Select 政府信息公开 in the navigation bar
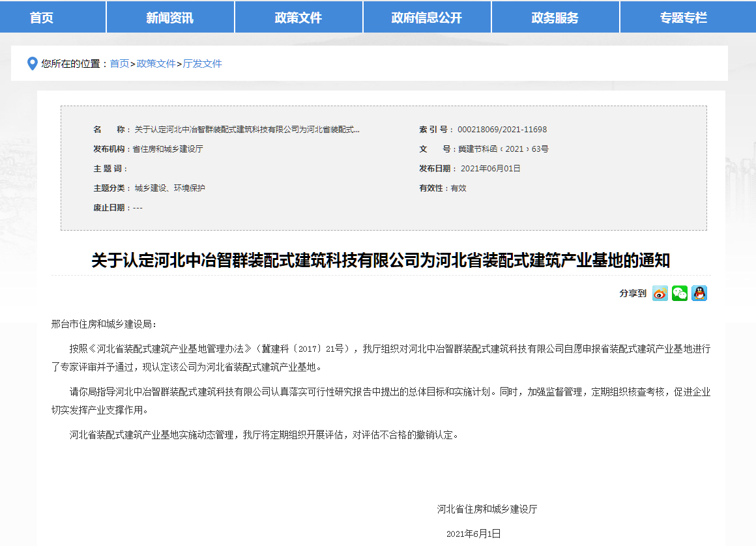The image size is (756, 546). click(x=427, y=18)
